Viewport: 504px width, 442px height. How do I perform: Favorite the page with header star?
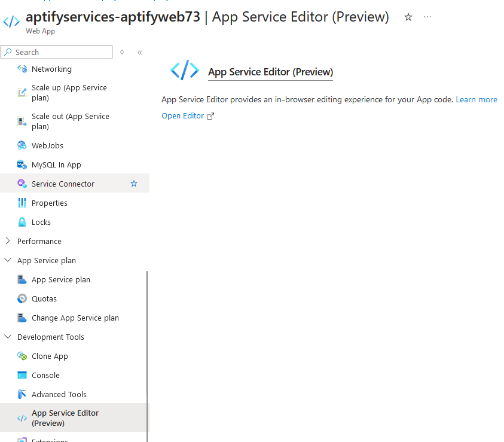click(x=408, y=17)
